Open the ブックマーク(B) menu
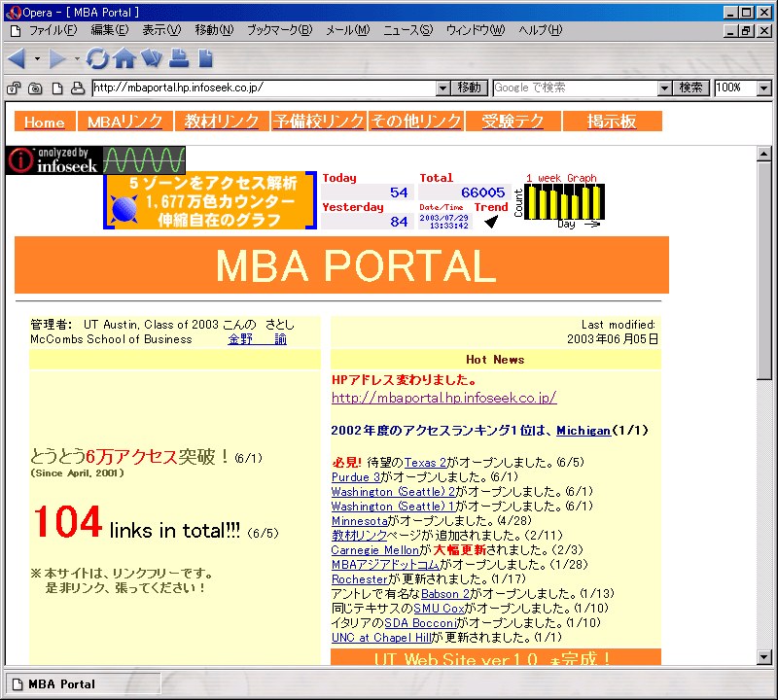The image size is (778, 700). pos(280,31)
